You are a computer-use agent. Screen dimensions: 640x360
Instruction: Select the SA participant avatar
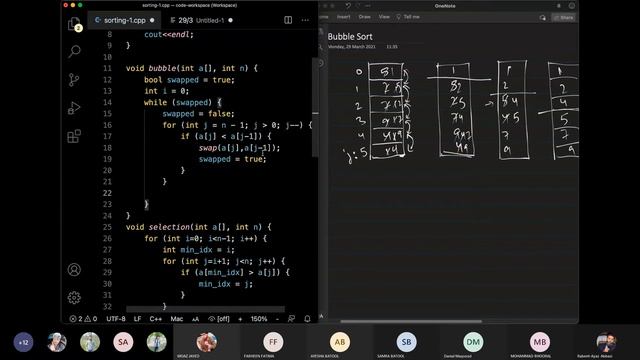123,342
